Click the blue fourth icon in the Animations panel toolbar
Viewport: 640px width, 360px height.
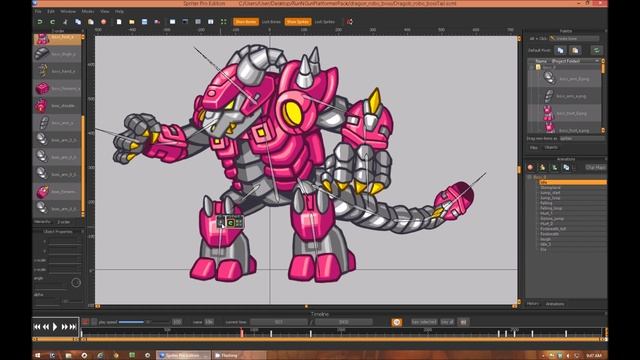point(566,167)
